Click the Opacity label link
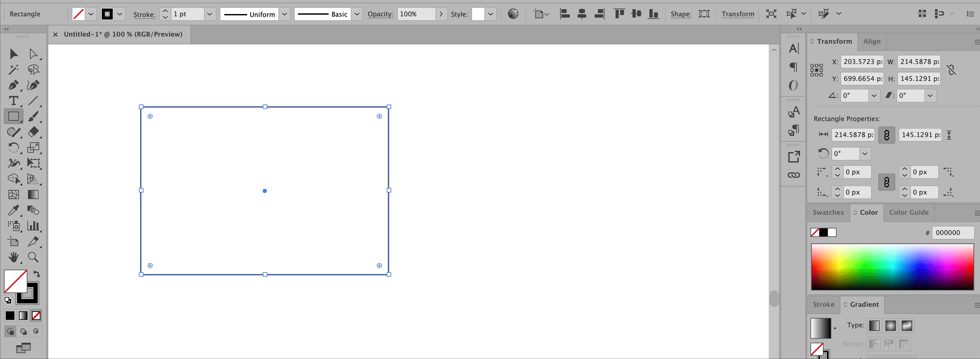Screen dimensions: 980x359 [380, 14]
